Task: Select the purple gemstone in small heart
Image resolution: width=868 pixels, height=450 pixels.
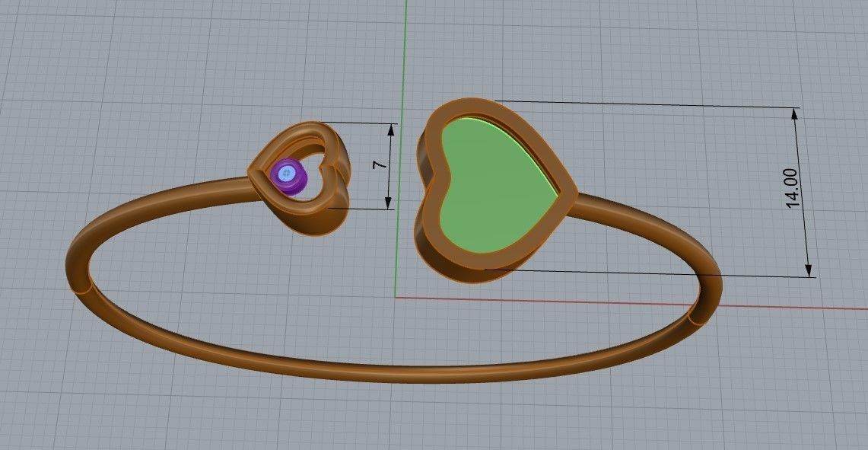Action: tap(288, 178)
